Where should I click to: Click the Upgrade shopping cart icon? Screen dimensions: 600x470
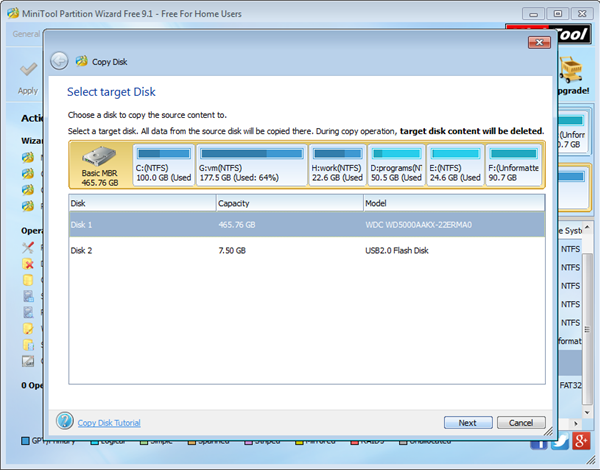tap(571, 69)
